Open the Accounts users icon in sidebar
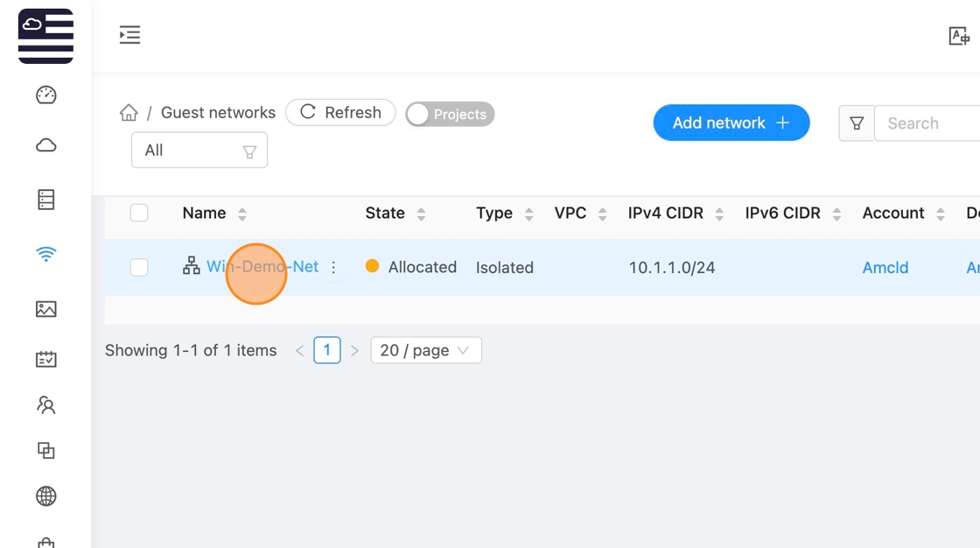 pyautogui.click(x=45, y=405)
